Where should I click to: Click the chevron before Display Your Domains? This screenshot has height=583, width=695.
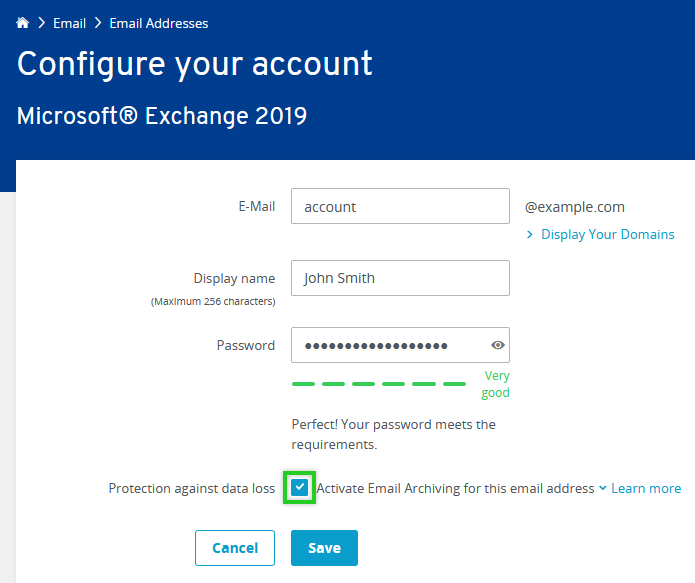[x=530, y=234]
